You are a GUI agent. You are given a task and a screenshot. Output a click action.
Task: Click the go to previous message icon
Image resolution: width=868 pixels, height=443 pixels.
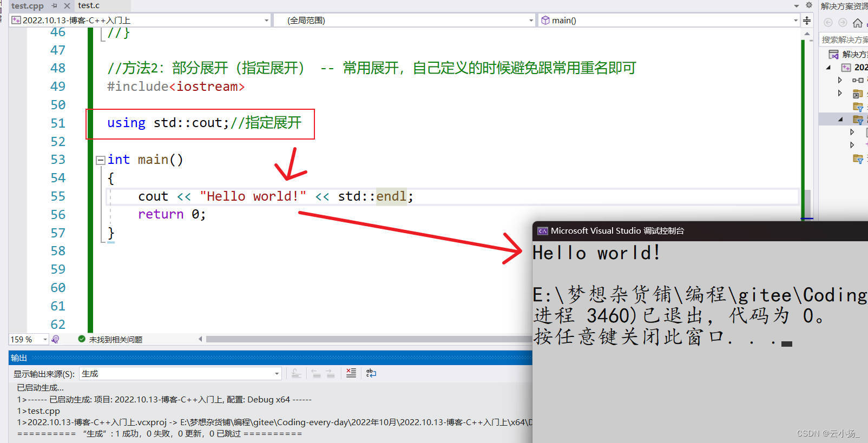(316, 373)
